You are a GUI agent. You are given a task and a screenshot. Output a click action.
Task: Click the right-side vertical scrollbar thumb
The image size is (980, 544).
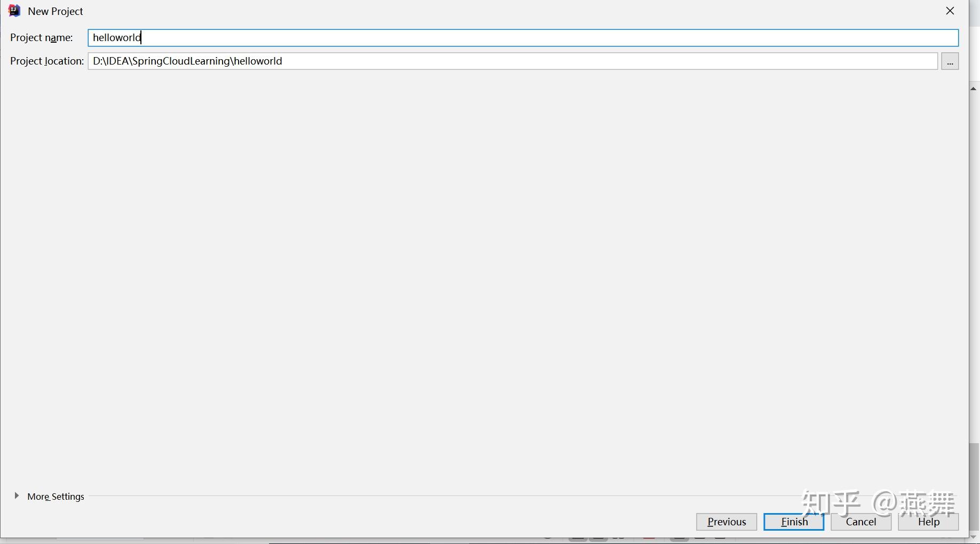974,487
